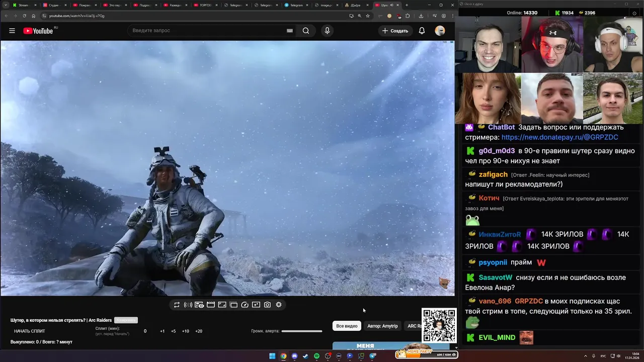Click username g0d_m0d3 in chat
The height and width of the screenshot is (362, 644).
coord(497,151)
